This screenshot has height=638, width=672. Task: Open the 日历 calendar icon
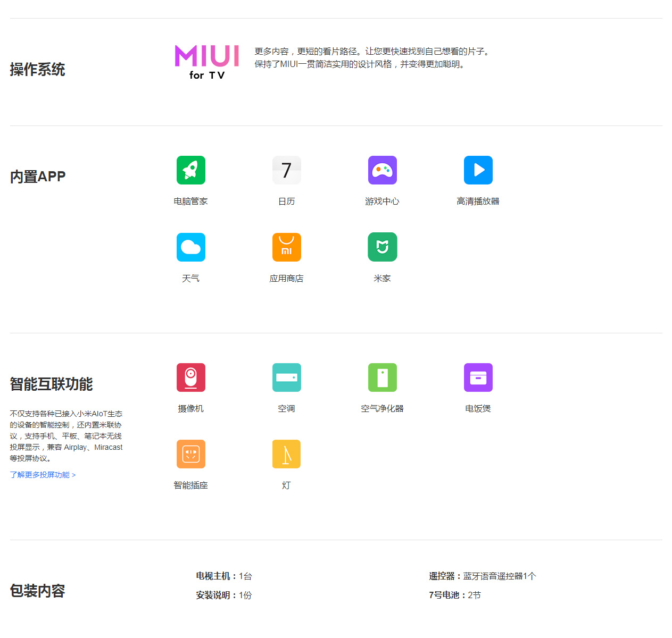pos(286,170)
